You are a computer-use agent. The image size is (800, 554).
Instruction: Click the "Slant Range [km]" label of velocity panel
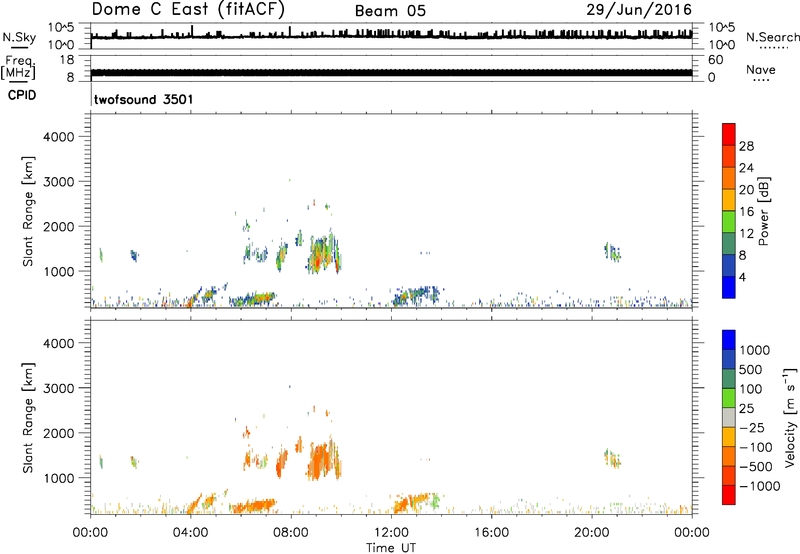[x=28, y=418]
